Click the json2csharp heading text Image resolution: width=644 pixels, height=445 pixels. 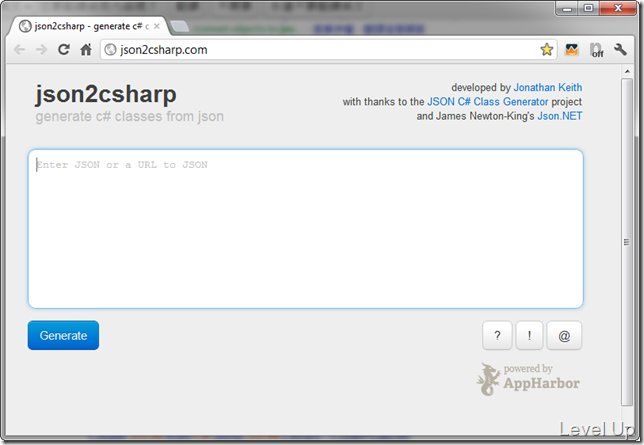click(x=106, y=94)
